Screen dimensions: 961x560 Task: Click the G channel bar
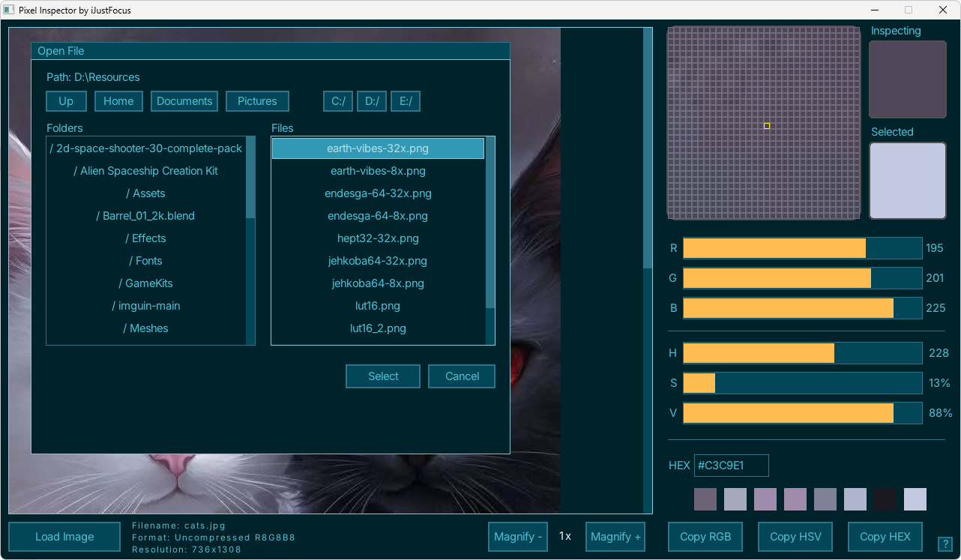(802, 278)
